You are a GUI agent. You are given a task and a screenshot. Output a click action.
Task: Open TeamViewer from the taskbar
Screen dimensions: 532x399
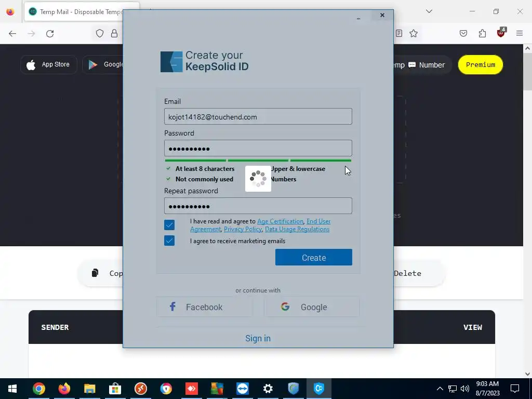coord(242,389)
